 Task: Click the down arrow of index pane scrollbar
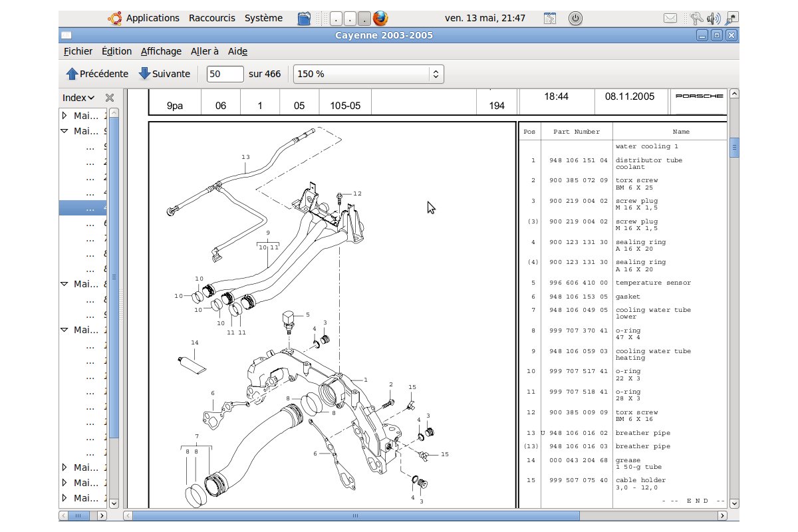point(114,503)
